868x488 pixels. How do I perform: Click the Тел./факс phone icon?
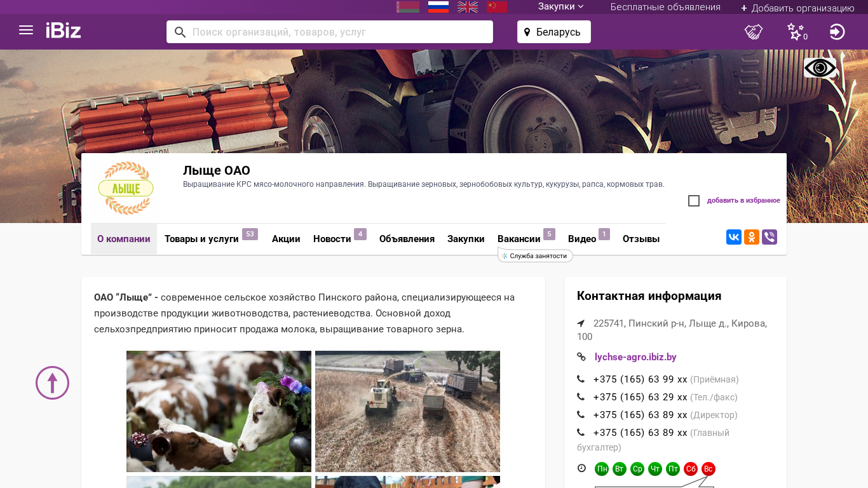coord(581,397)
